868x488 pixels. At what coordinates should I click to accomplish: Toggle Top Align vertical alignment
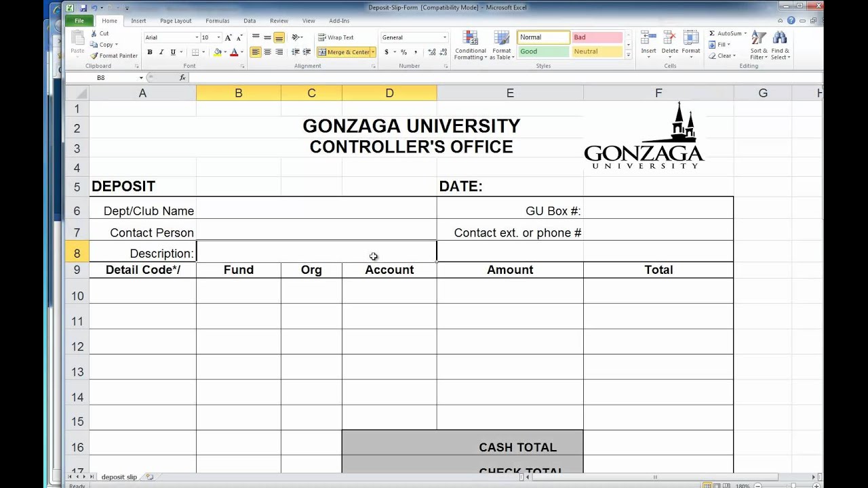click(x=256, y=37)
